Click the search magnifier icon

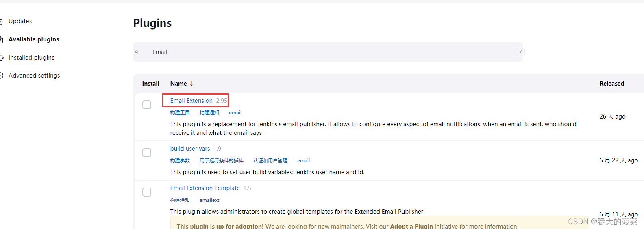tap(137, 52)
